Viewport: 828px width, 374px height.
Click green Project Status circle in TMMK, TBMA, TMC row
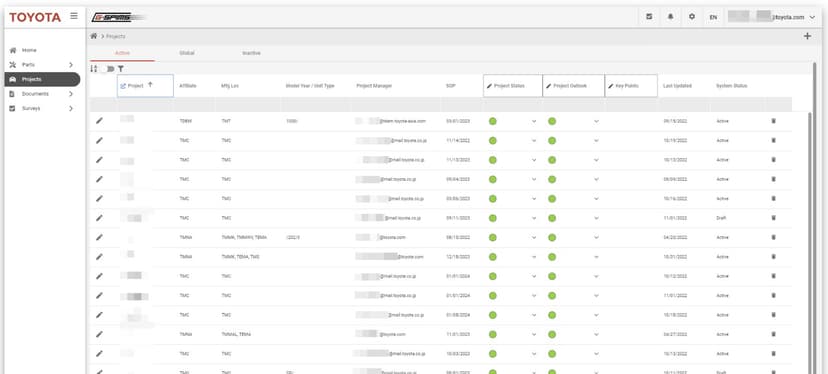pos(493,257)
